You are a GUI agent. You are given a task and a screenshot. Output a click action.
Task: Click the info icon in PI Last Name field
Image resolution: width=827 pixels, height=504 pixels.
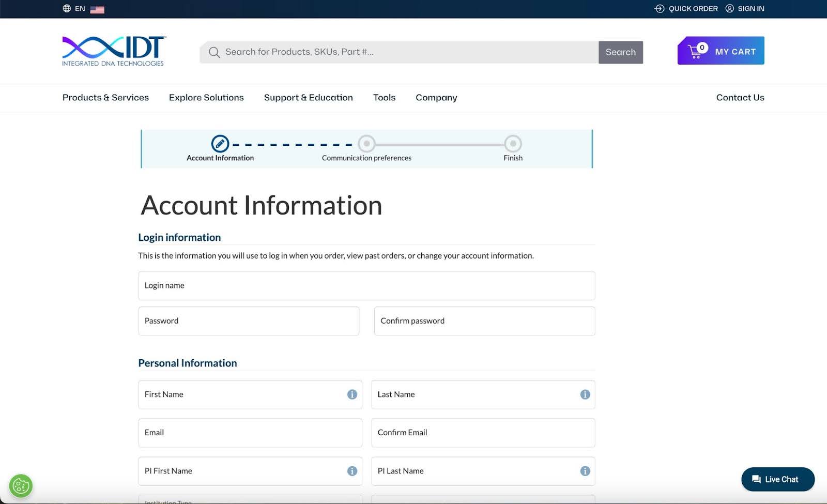[585, 471]
